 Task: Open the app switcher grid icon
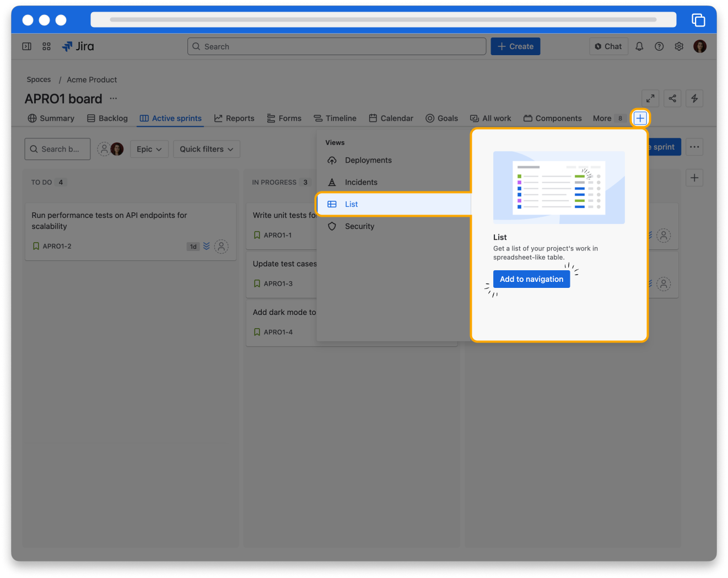46,46
